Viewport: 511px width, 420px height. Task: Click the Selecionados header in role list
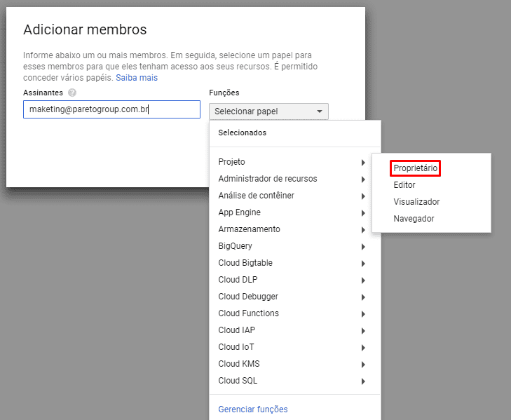(x=243, y=133)
